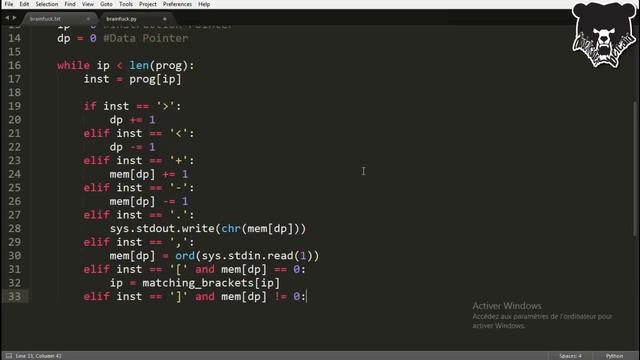Close the brainfuck.txt tab

[88, 19]
